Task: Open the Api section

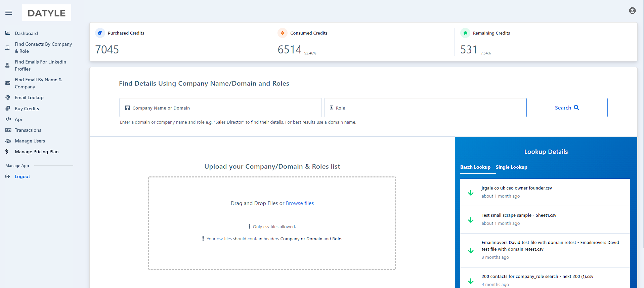Action: click(x=18, y=119)
